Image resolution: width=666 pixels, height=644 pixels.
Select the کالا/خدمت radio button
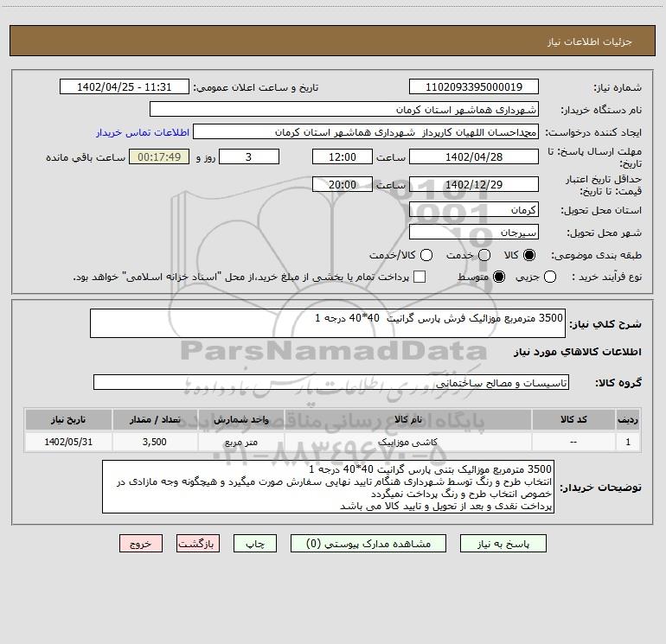(x=426, y=255)
